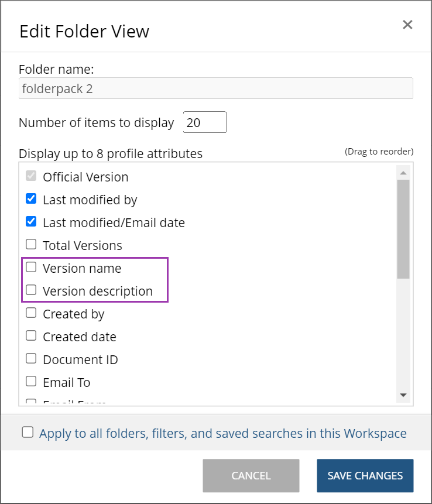Viewport: 432px width, 504px height.
Task: Tick the Version name checkbox
Action: [x=32, y=268]
